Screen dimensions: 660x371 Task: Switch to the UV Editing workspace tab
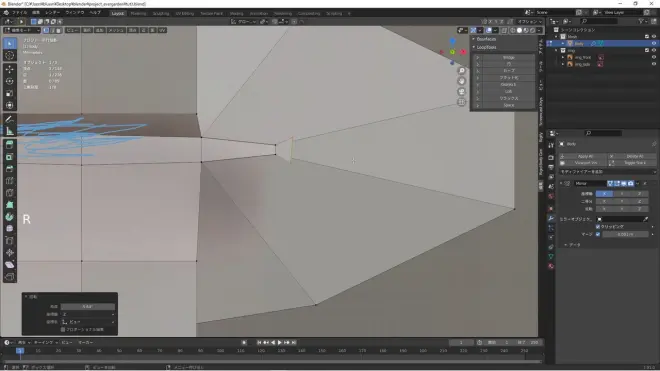pyautogui.click(x=184, y=13)
